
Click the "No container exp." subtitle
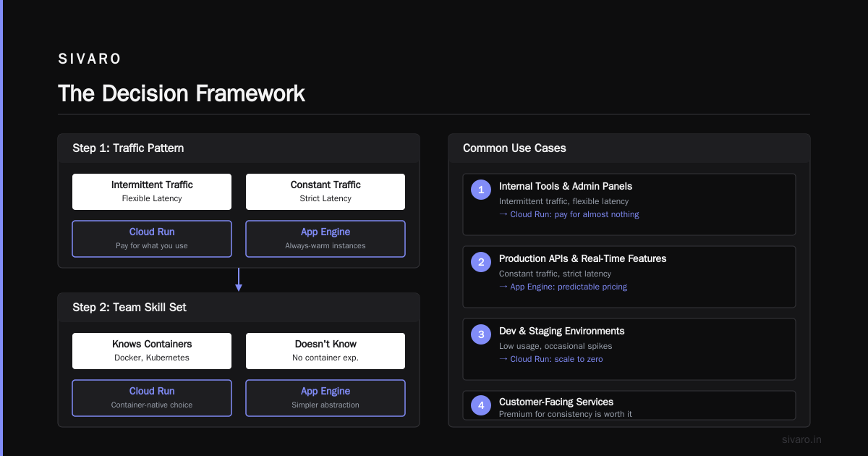[325, 358]
